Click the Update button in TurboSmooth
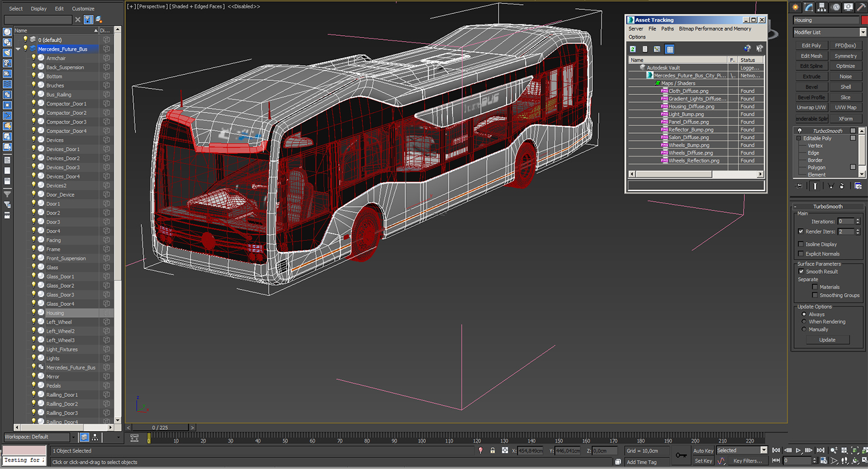This screenshot has width=868, height=469. click(827, 340)
